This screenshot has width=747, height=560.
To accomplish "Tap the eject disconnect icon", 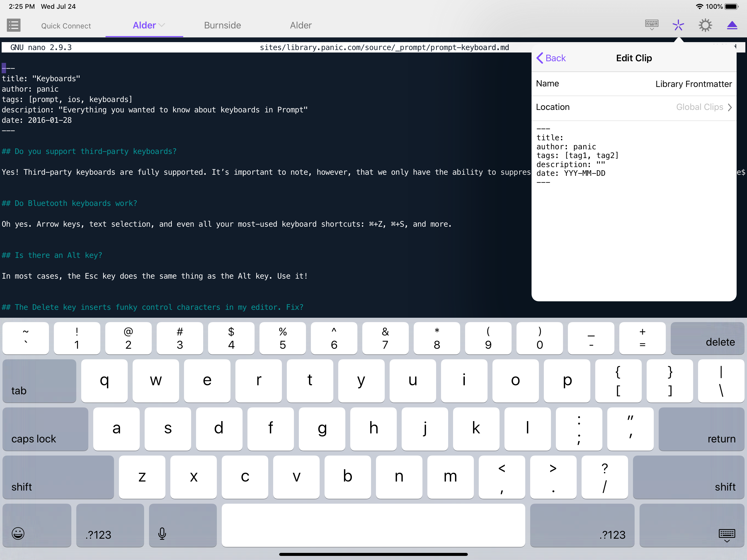I will [732, 25].
